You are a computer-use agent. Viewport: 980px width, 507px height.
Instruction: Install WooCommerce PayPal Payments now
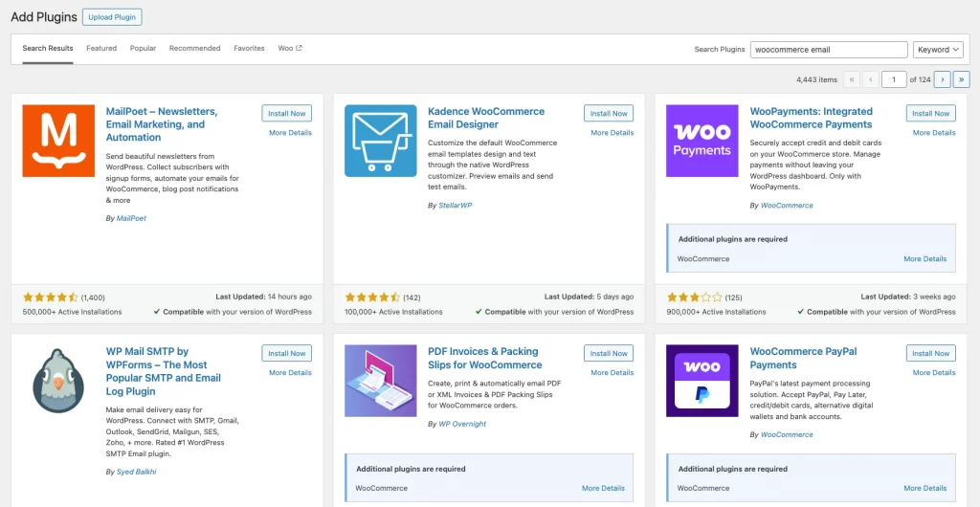930,353
